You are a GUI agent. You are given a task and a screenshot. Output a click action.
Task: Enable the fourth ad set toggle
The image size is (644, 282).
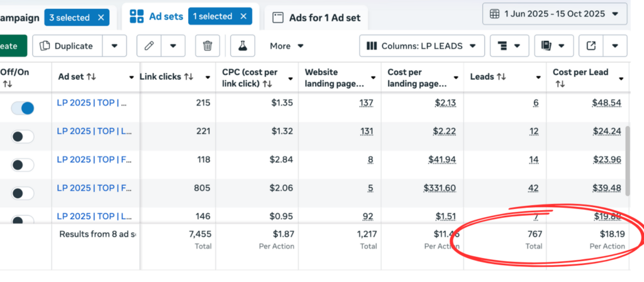click(23, 193)
